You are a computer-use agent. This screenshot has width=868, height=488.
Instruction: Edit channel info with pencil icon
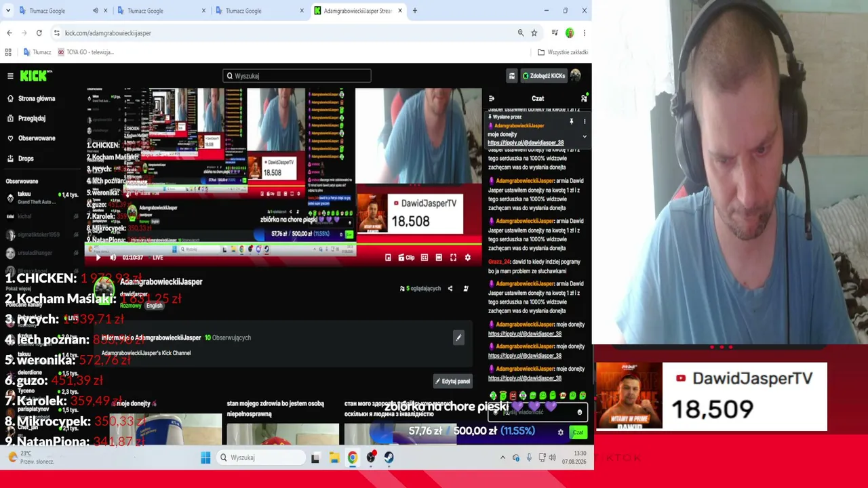[458, 338]
